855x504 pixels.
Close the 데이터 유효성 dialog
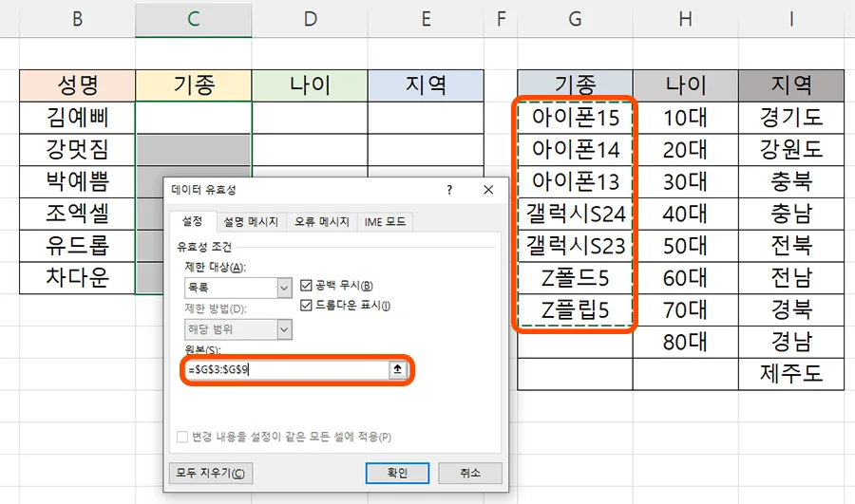tap(488, 190)
